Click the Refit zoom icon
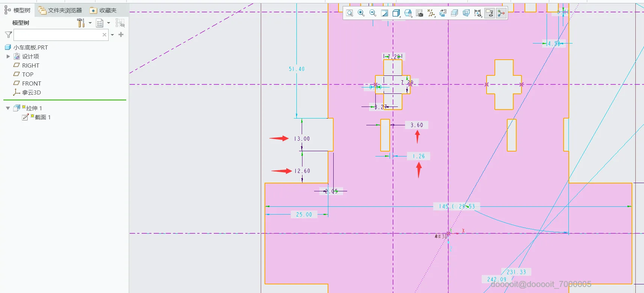This screenshot has width=644, height=293. point(349,13)
